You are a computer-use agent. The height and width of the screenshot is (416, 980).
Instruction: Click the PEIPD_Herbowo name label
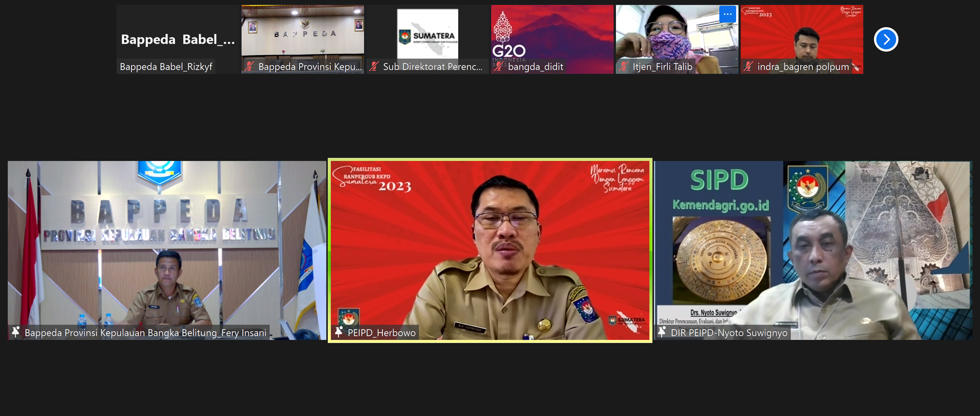tap(381, 333)
